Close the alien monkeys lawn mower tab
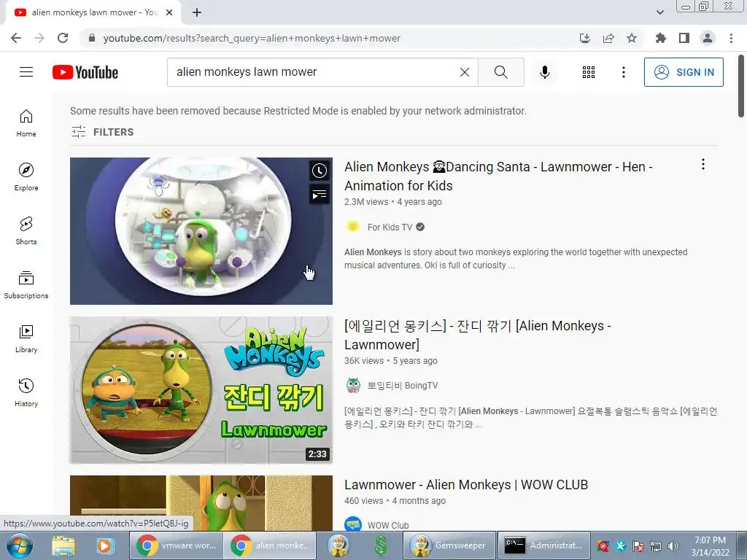This screenshot has width=747, height=560. coord(169,12)
